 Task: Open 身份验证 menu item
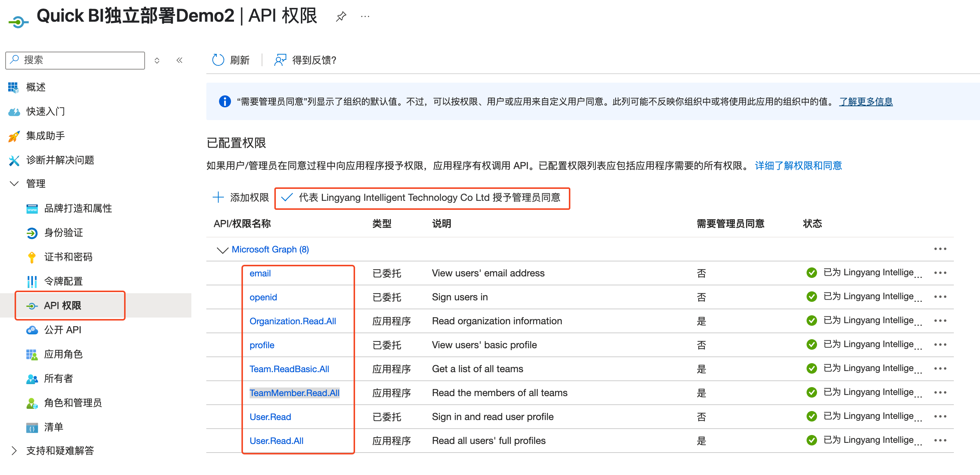point(64,233)
